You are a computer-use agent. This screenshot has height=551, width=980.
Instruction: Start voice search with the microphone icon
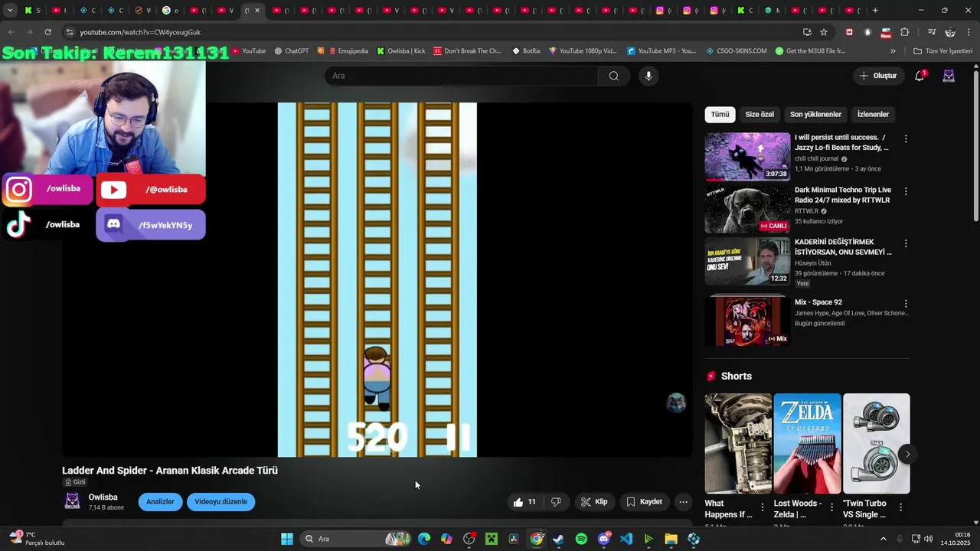point(648,76)
